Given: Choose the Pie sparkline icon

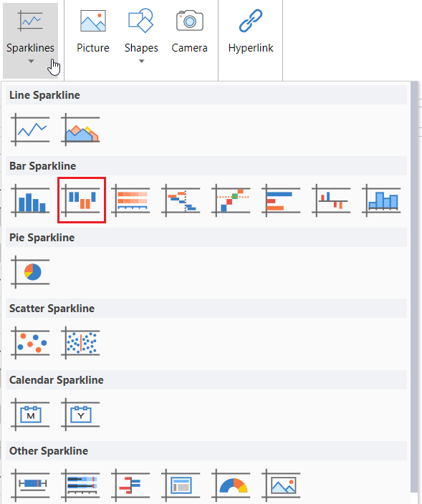Looking at the screenshot, I should pos(30,272).
